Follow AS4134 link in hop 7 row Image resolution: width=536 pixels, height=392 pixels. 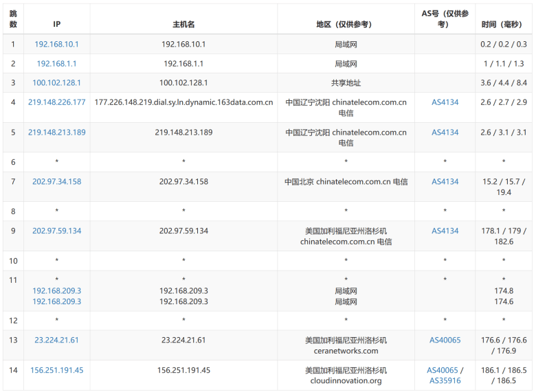point(445,182)
